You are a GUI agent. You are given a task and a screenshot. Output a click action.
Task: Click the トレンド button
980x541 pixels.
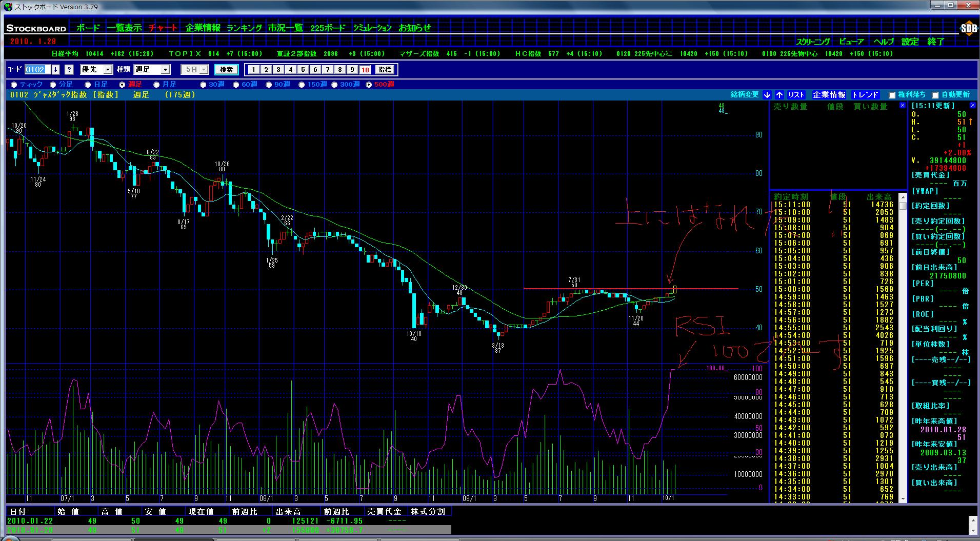pyautogui.click(x=865, y=95)
